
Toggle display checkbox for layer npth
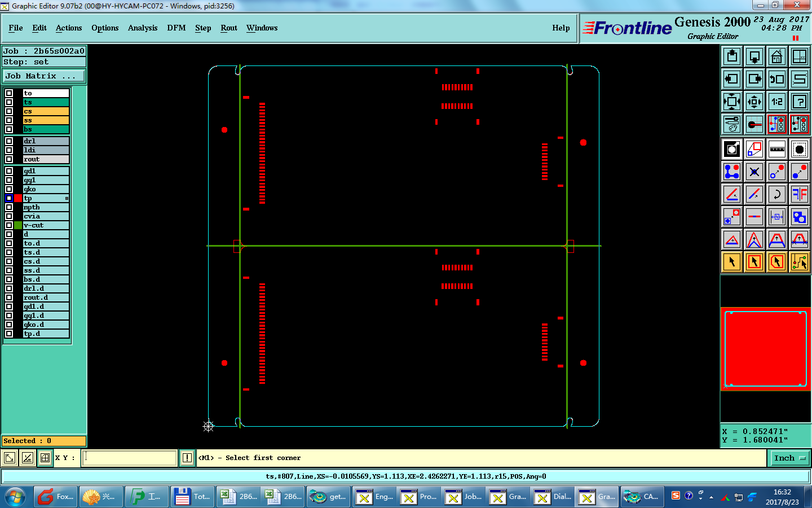[x=9, y=207]
